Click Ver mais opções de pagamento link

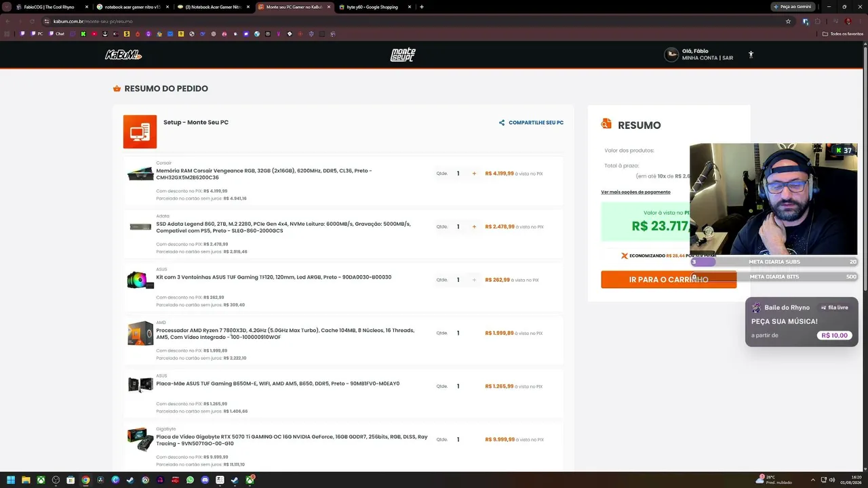coord(635,192)
